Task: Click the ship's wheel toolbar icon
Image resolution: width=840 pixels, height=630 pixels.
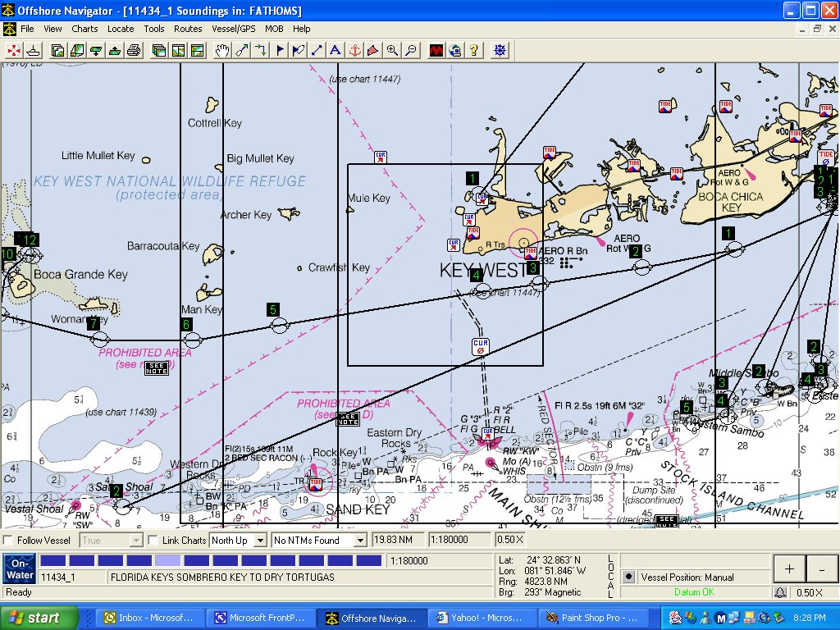Action: click(x=500, y=50)
